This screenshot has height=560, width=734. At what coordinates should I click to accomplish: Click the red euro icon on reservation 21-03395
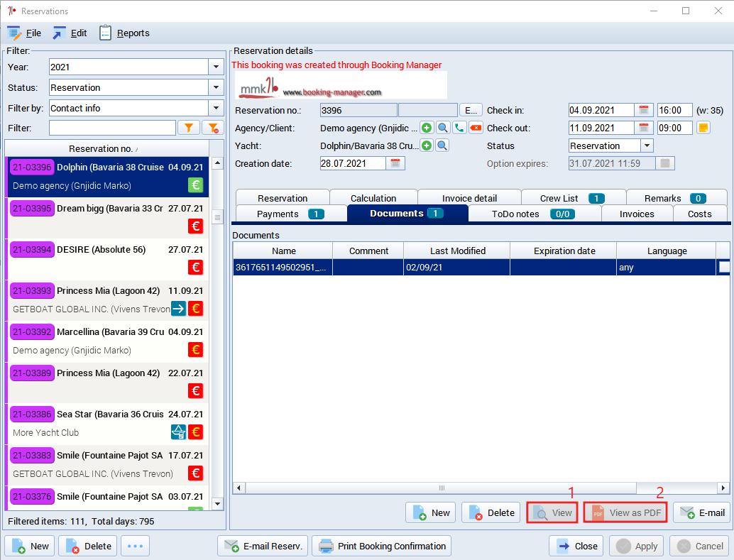pyautogui.click(x=196, y=226)
